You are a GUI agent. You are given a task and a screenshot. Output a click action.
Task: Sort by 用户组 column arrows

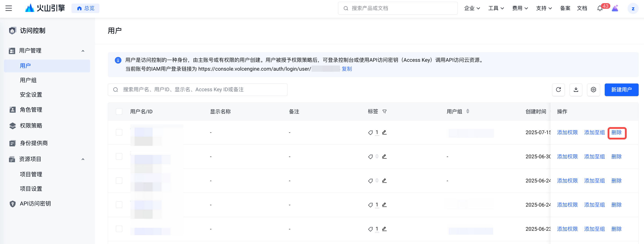(468, 112)
